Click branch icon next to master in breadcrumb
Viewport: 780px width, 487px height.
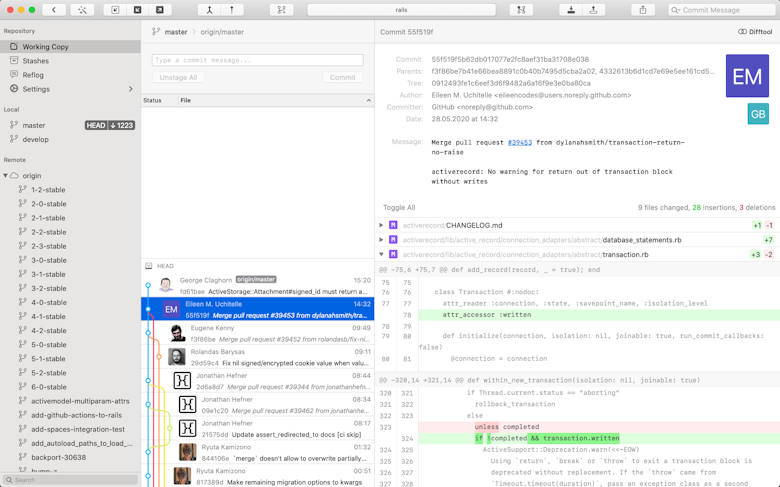[x=156, y=31]
